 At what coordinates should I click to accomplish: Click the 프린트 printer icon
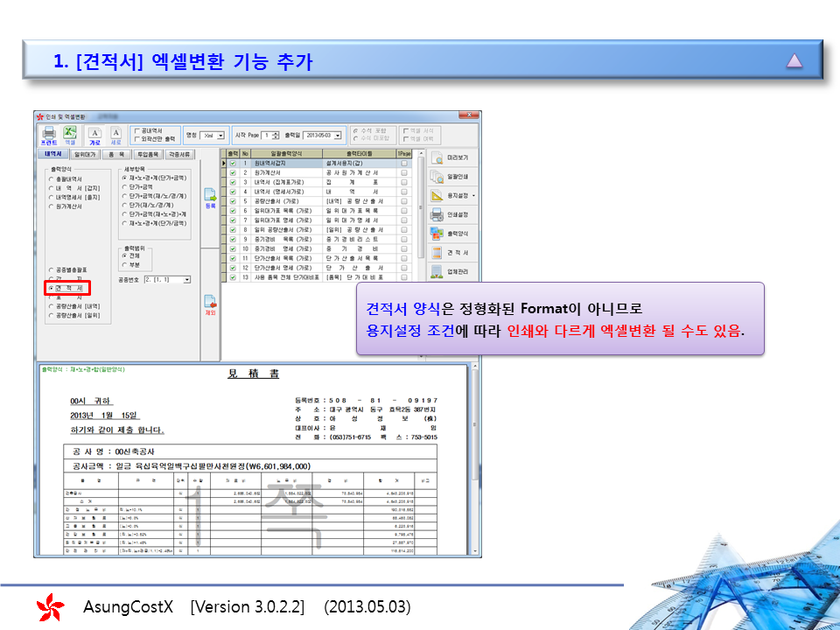(x=49, y=134)
